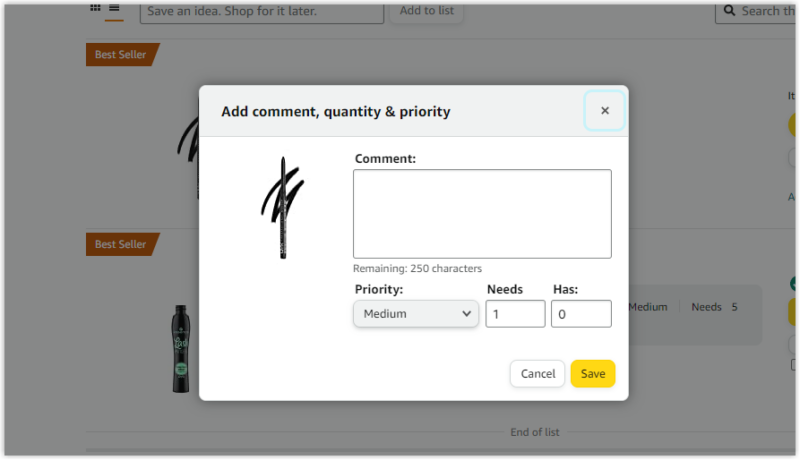Save the comment and priority changes

[593, 374]
